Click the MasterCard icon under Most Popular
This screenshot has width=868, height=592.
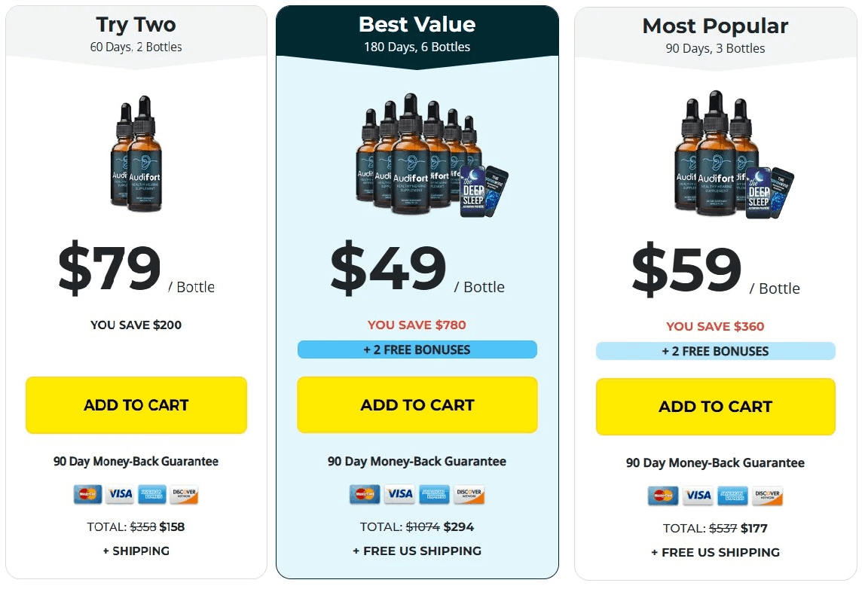[664, 496]
